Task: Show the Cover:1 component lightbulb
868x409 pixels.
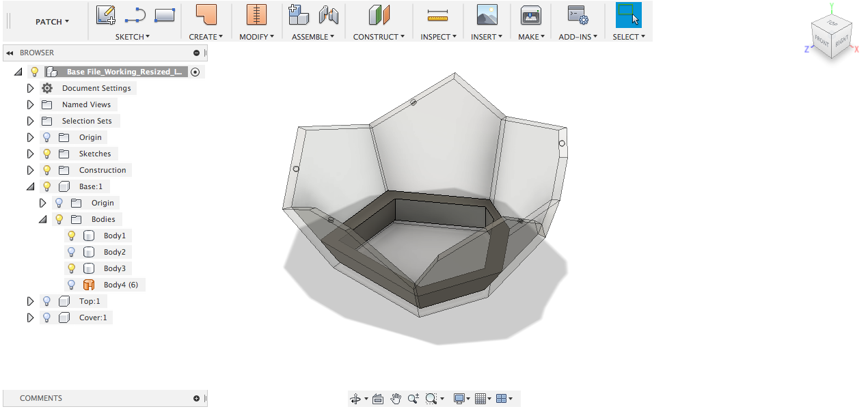Action: [46, 318]
